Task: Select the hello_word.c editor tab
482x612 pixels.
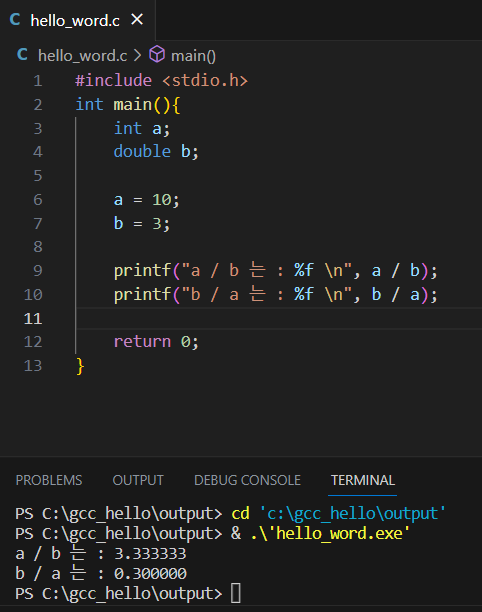Action: coord(77,20)
